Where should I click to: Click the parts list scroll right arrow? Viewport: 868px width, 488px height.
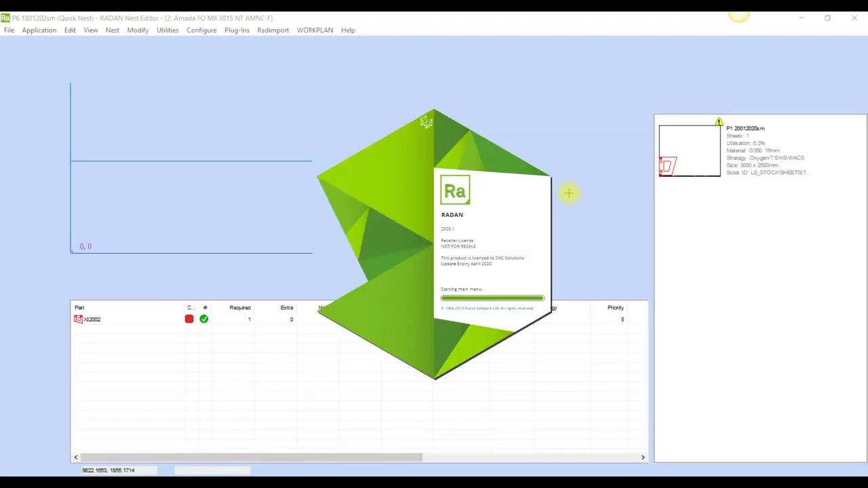pos(643,457)
